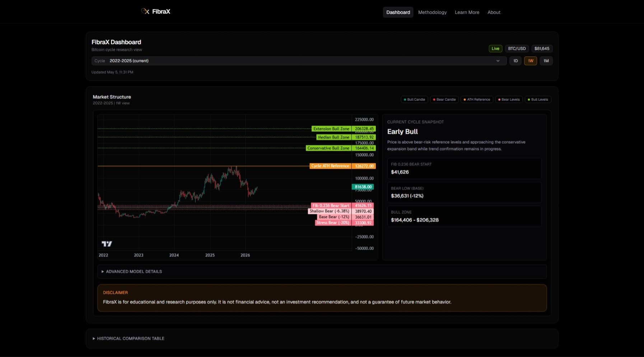The image size is (644, 357).
Task: Open the Cycle 2022-2025 dropdown
Action: click(x=299, y=61)
